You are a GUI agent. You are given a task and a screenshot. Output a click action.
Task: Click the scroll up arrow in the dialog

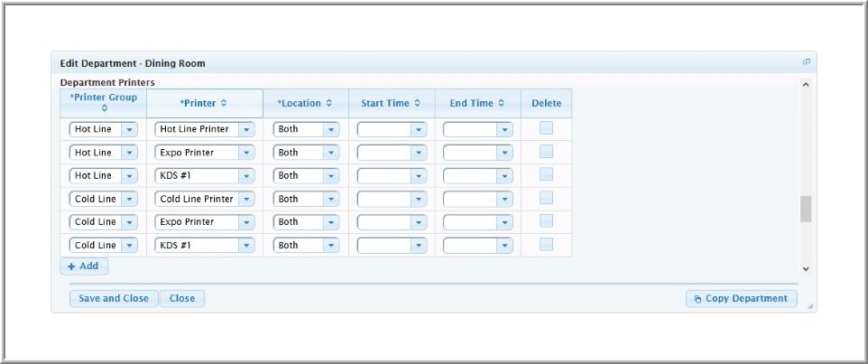coord(806,85)
